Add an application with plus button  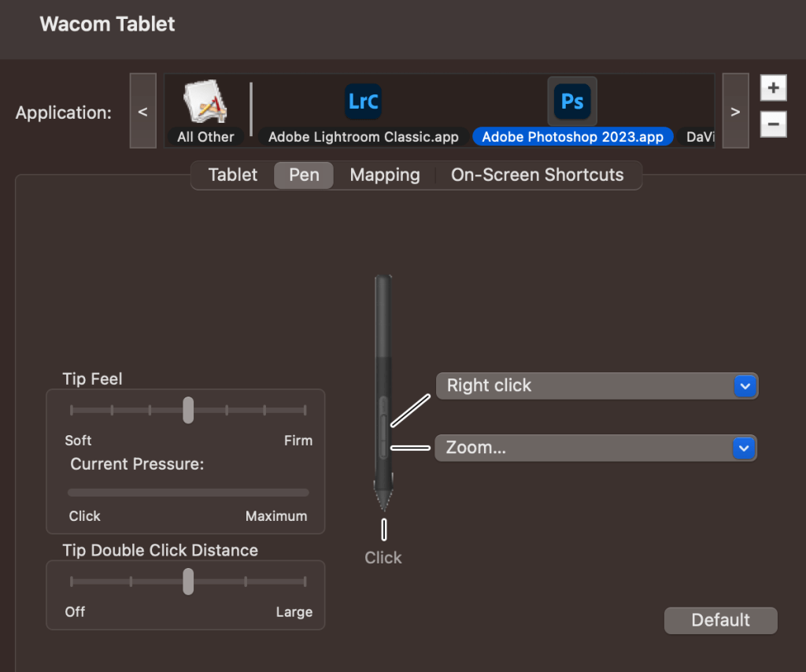coord(773,88)
